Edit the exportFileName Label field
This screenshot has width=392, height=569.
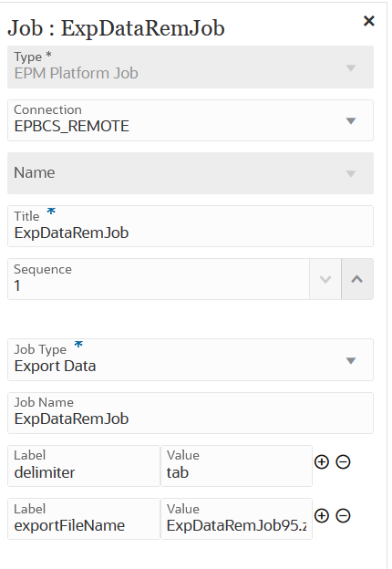[x=84, y=519]
